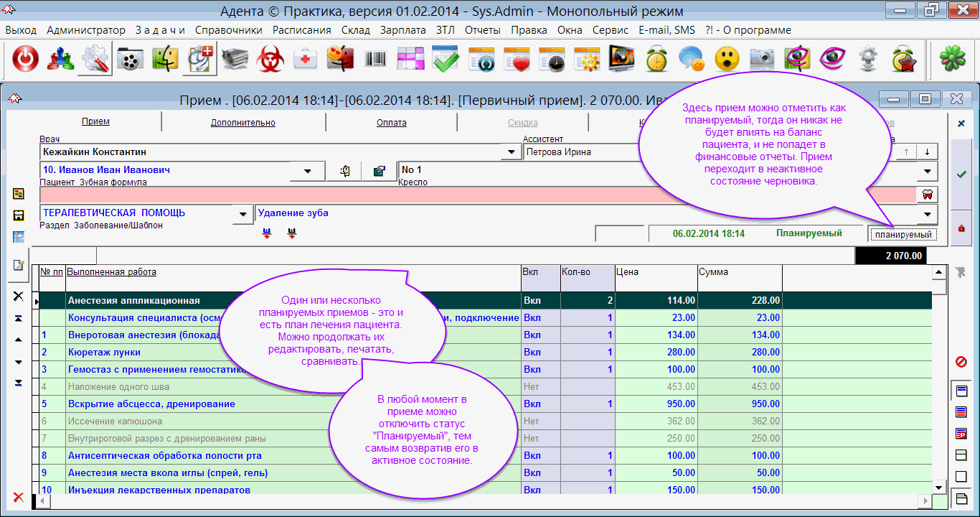Expand the Удаление зуба template dropdown
The image size is (980, 517).
(928, 214)
